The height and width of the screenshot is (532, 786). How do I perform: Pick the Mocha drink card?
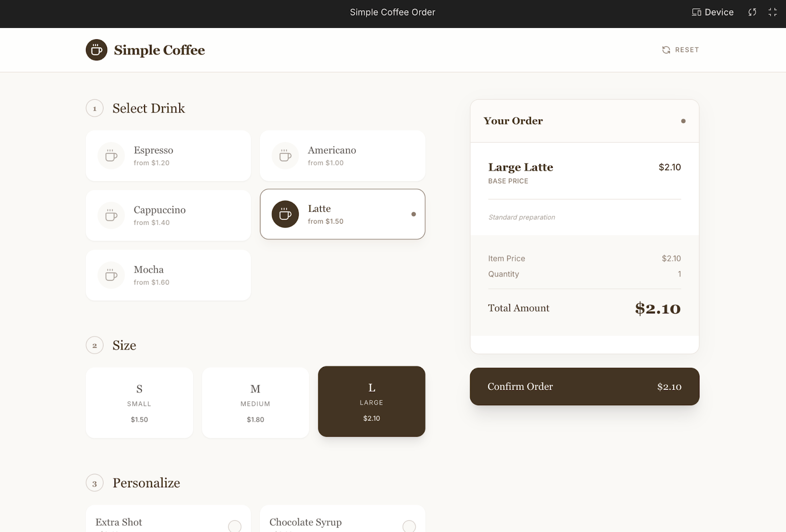pyautogui.click(x=168, y=275)
